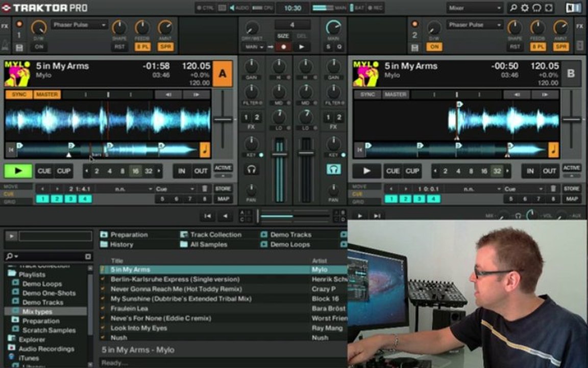This screenshot has width=588, height=368.
Task: Adjust Deck A channel volume fader
Action: [279, 154]
